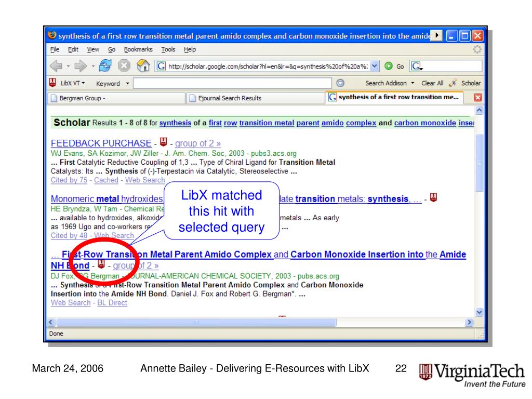The height and width of the screenshot is (399, 532).
Task: Open the Tools menu
Action: [x=168, y=49]
